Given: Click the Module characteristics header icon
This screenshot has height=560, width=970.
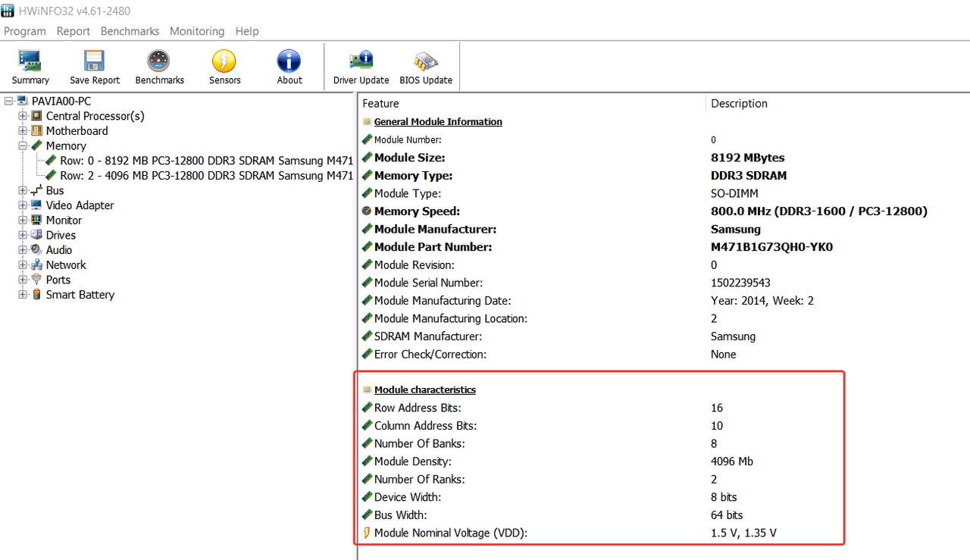Looking at the screenshot, I should [x=367, y=390].
